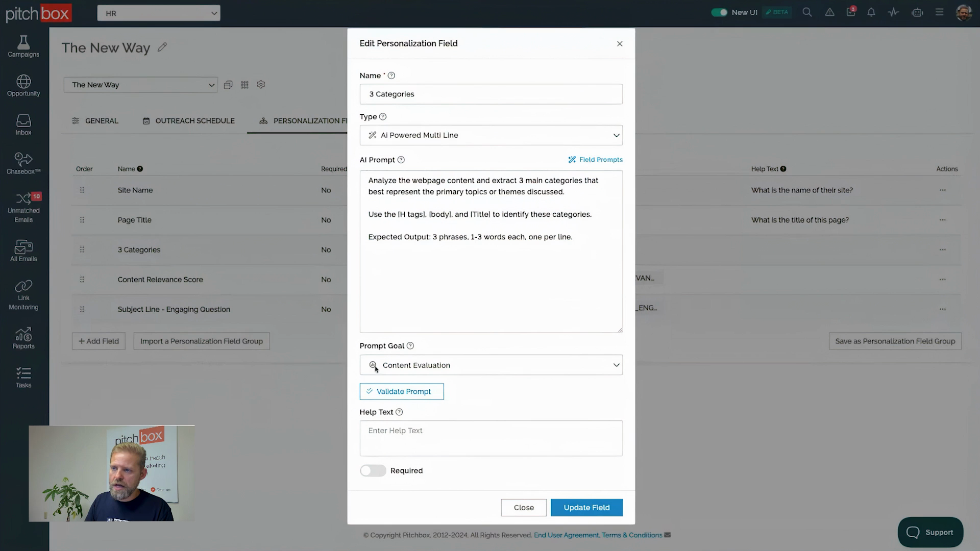Click the Pitchbox logo

pos(38,13)
